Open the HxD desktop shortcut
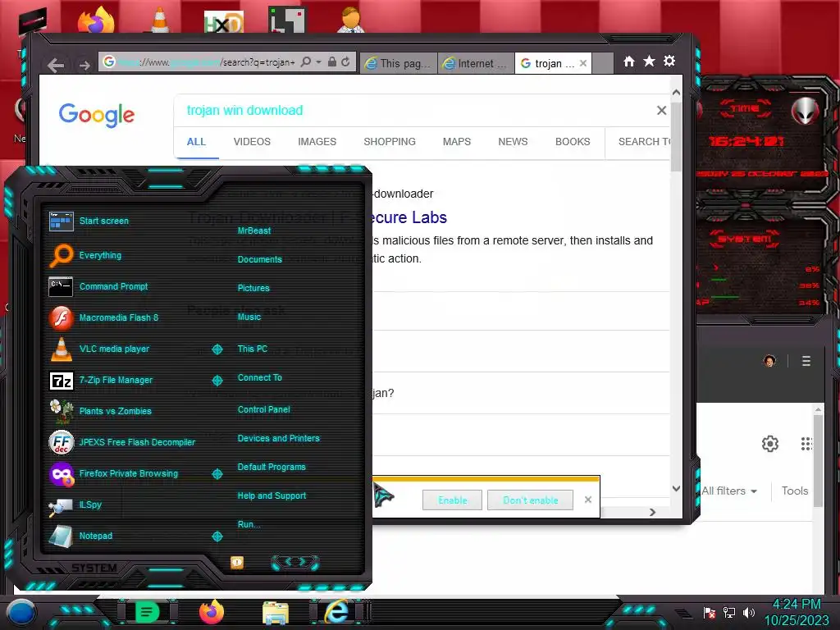This screenshot has height=630, width=840. point(224,22)
